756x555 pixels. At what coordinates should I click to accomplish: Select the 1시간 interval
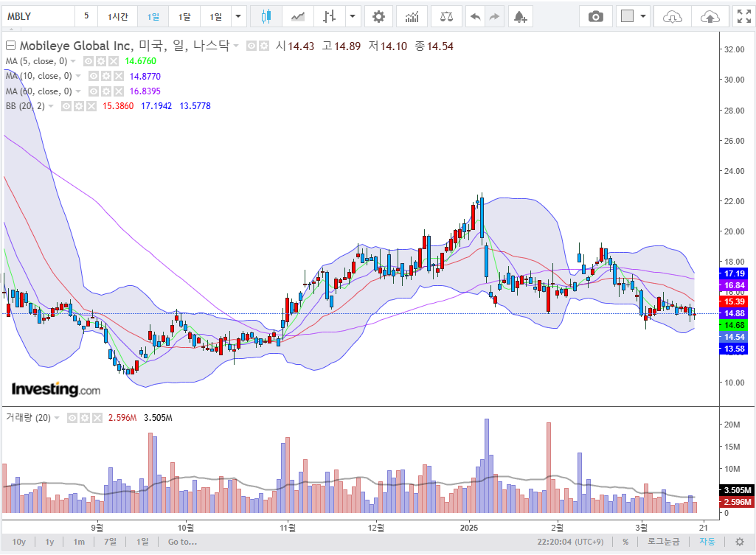pyautogui.click(x=118, y=17)
